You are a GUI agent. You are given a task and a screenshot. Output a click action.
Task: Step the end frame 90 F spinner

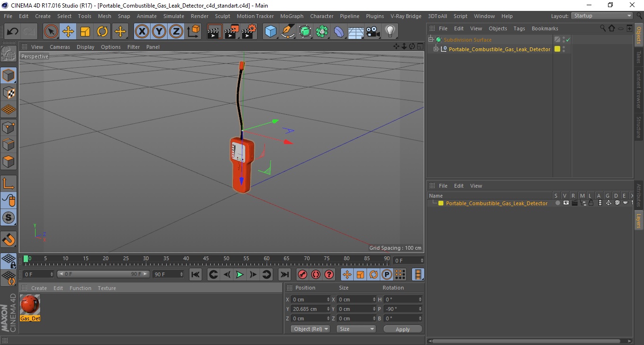coord(181,274)
